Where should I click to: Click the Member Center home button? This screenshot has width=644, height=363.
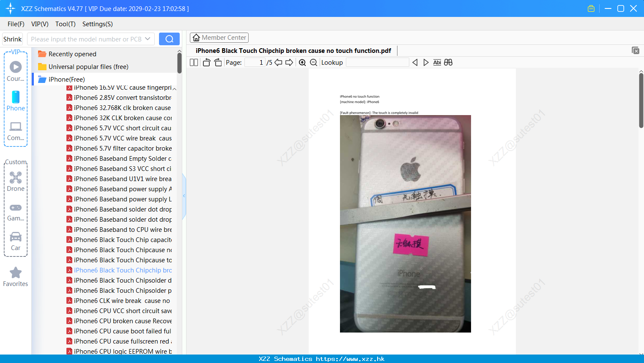(x=219, y=38)
